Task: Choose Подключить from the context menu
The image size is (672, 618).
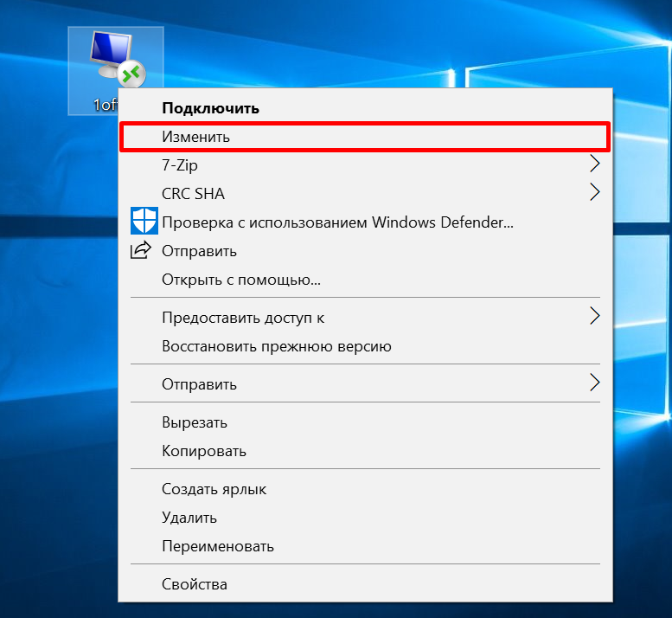Action: point(365,108)
